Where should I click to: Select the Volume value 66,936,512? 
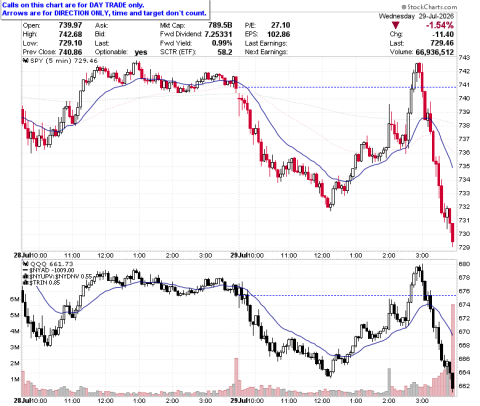pos(435,52)
